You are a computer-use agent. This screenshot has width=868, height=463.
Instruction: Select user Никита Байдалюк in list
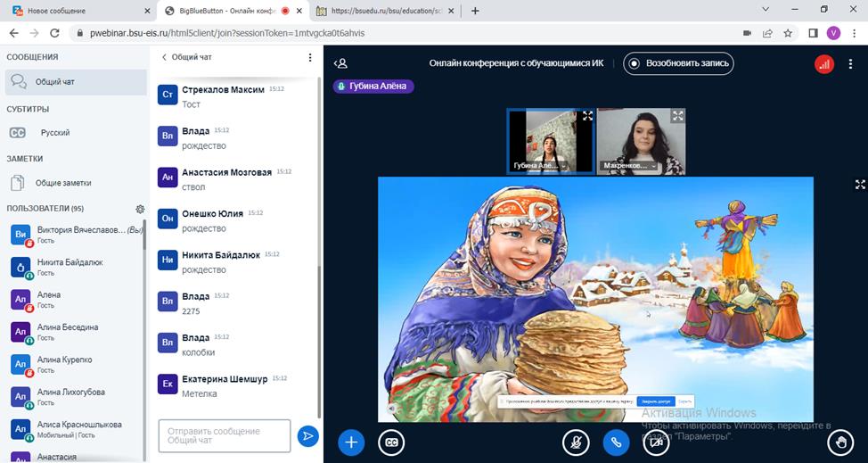(x=75, y=267)
